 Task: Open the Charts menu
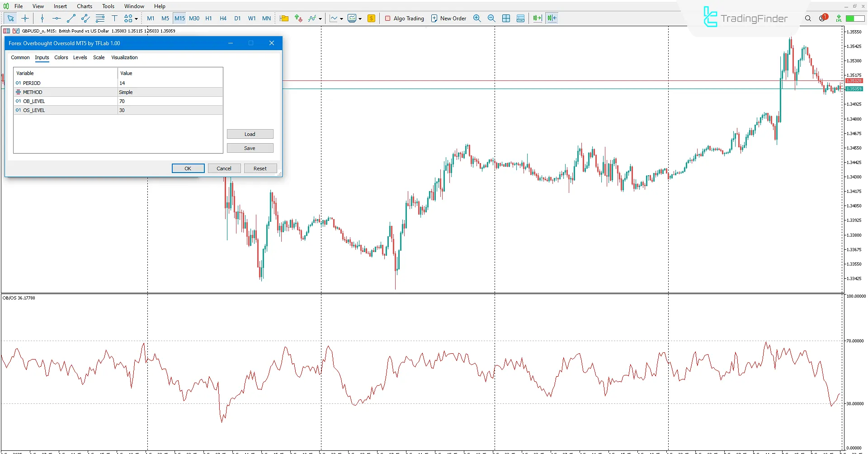click(x=84, y=6)
